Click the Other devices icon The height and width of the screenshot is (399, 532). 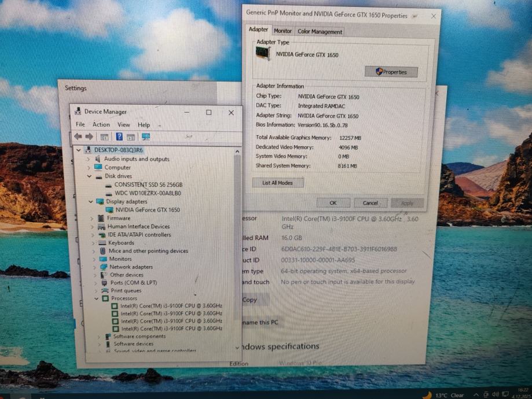click(104, 275)
